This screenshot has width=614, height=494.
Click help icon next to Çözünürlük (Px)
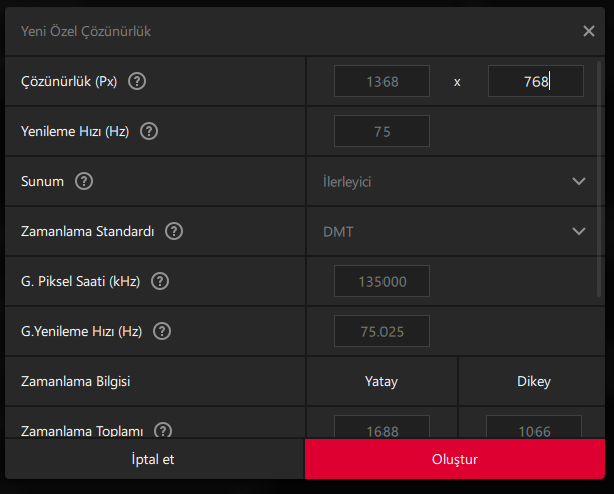click(x=138, y=81)
